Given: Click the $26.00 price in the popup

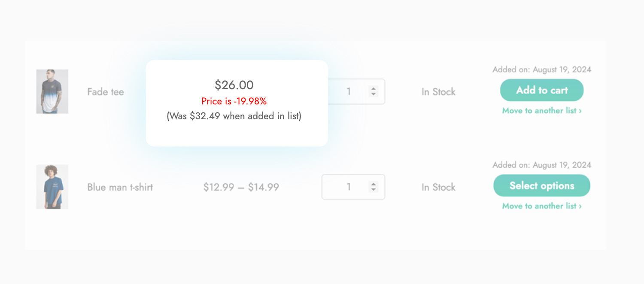Looking at the screenshot, I should pyautogui.click(x=234, y=85).
